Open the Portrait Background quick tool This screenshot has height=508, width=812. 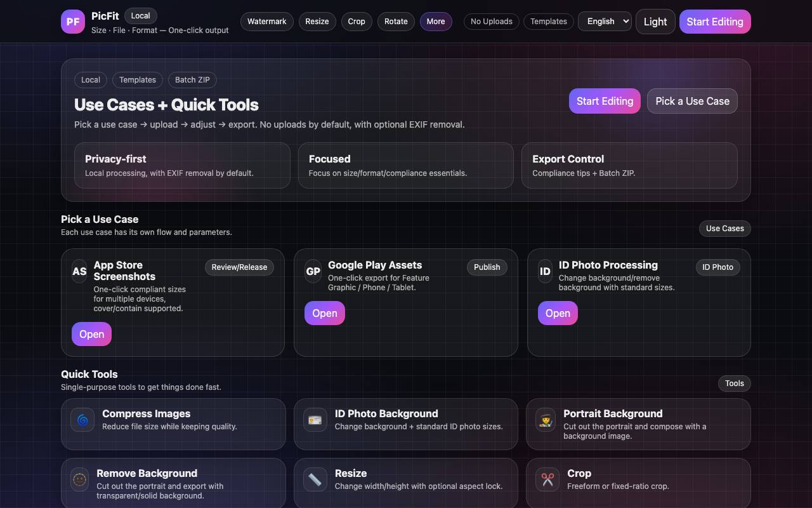point(638,424)
